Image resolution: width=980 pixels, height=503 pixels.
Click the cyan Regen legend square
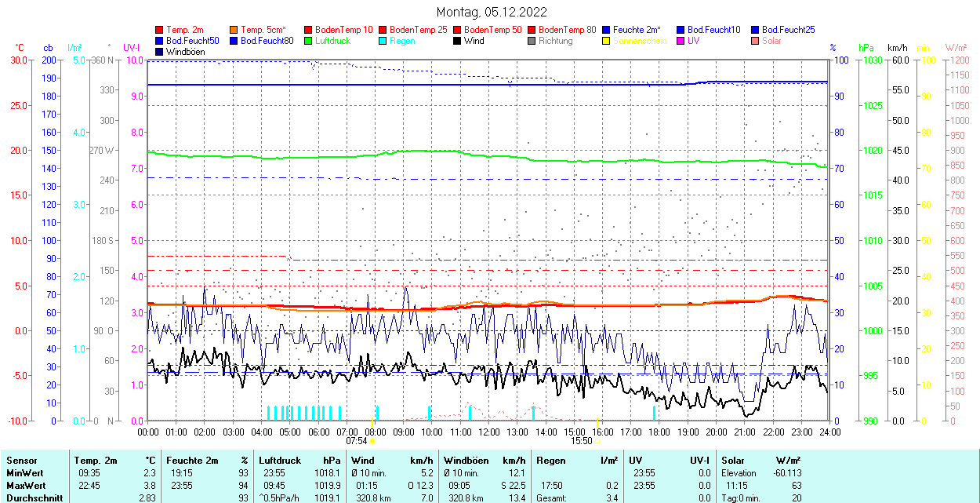(x=383, y=41)
